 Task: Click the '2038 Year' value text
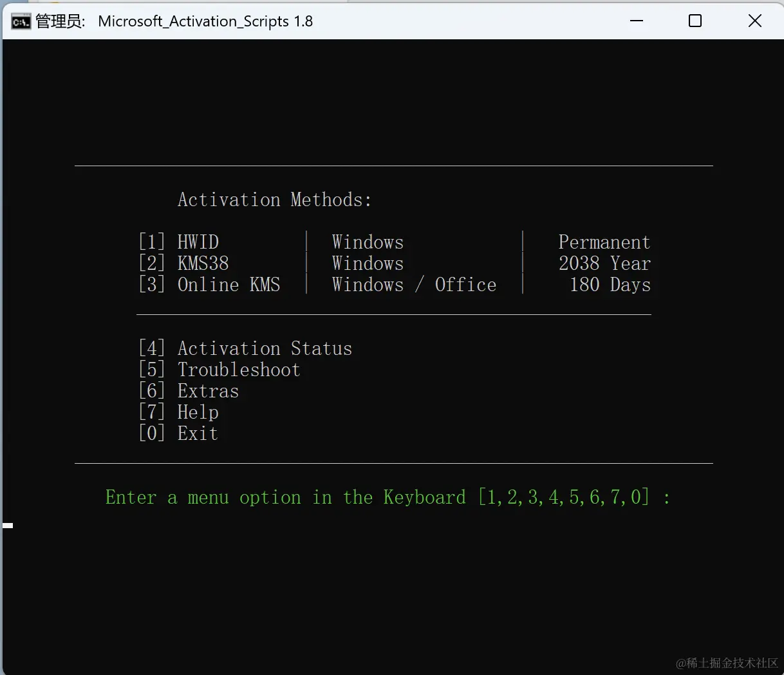coord(605,263)
